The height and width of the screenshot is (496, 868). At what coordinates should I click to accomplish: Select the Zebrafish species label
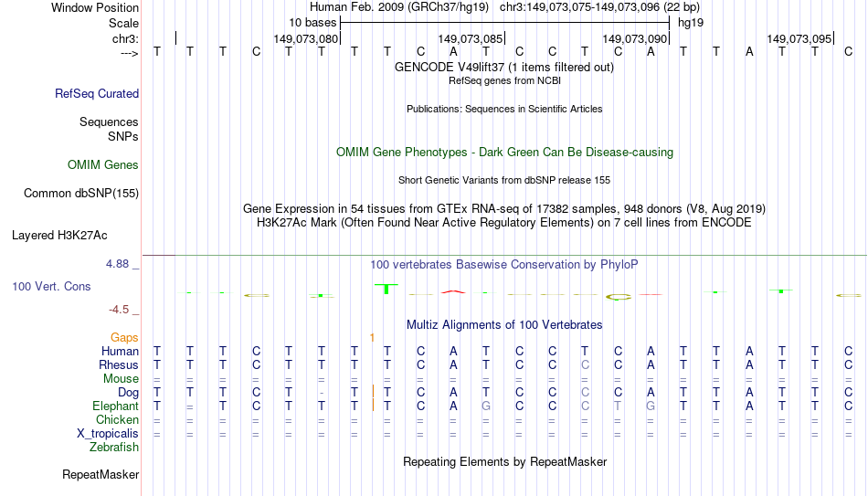(114, 447)
